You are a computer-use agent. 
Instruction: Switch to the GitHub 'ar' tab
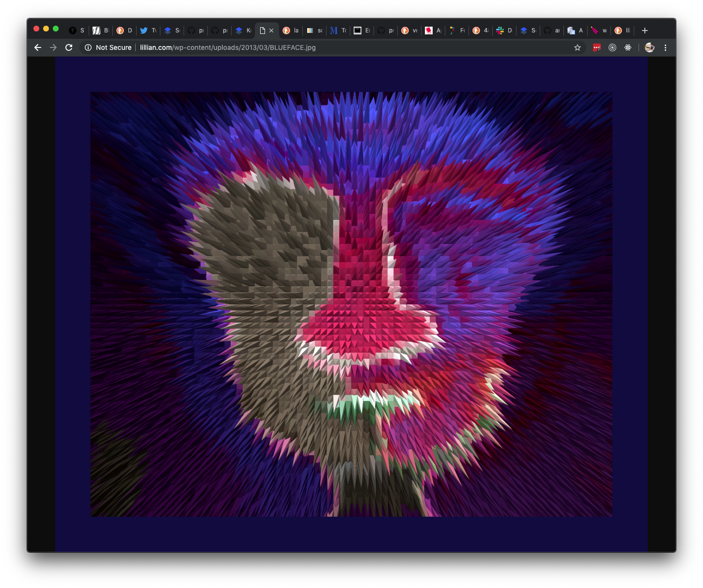552,31
